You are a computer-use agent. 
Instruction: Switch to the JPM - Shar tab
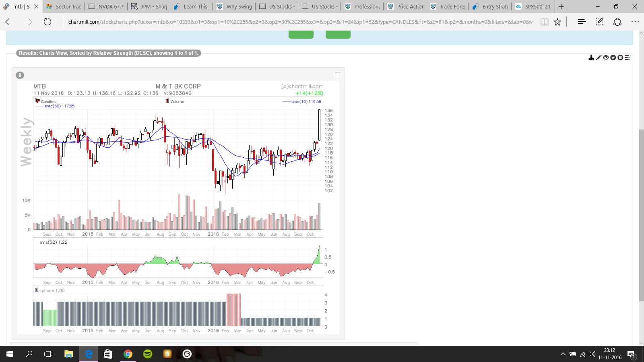tap(149, 6)
